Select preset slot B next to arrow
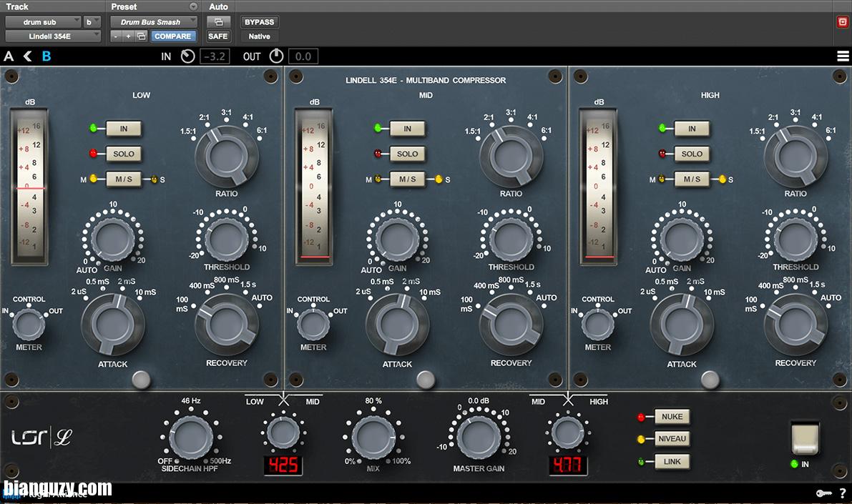The width and height of the screenshot is (852, 504). [x=46, y=55]
